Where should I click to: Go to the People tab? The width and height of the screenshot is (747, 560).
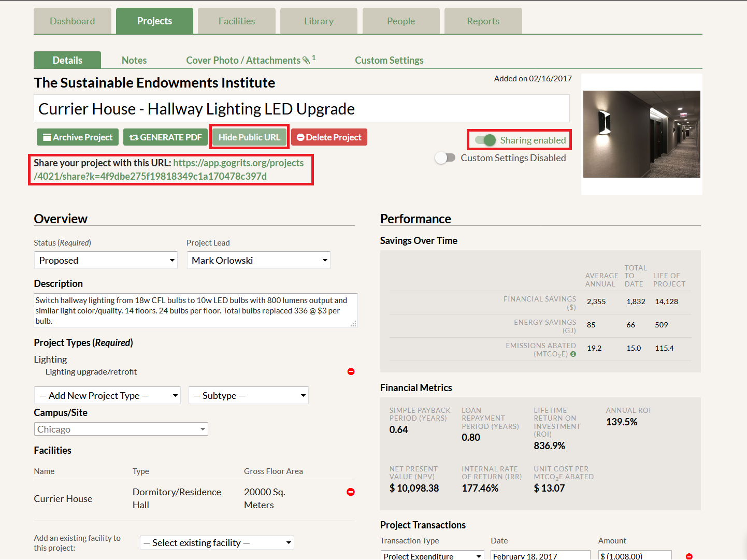pos(401,21)
